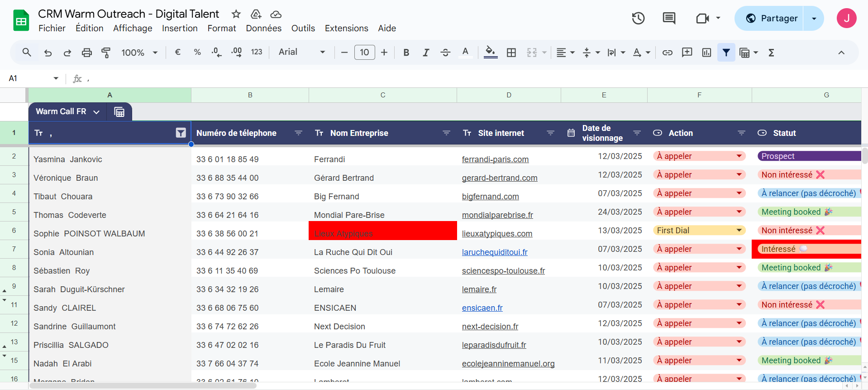Click the functions sigma icon
This screenshot has height=390, width=868.
click(x=771, y=53)
